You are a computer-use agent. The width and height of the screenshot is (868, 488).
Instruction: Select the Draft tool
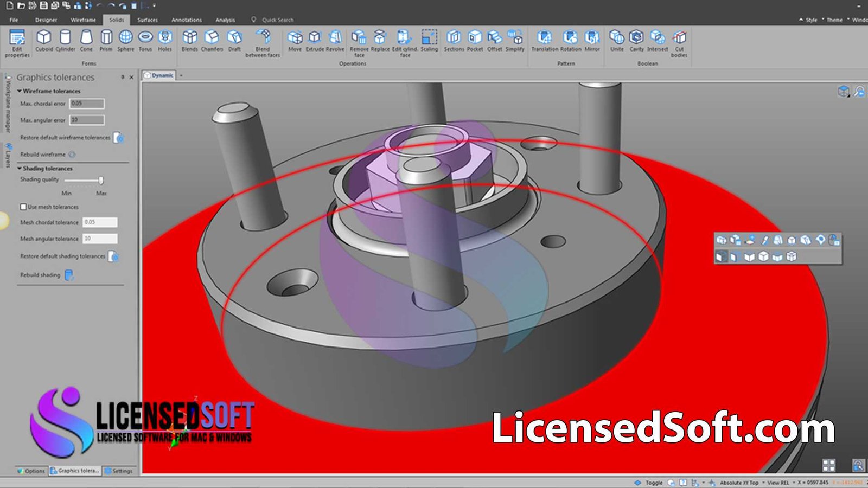coord(234,41)
